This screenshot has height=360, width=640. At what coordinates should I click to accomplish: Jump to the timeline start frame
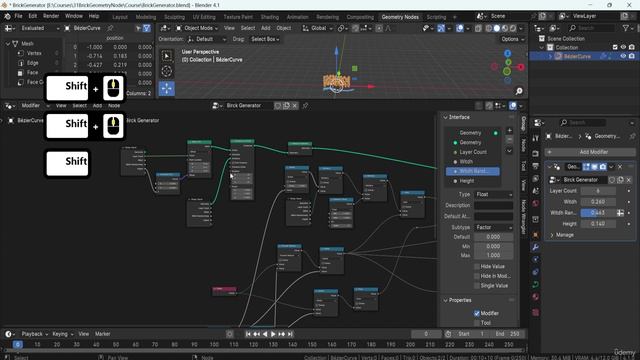248,334
